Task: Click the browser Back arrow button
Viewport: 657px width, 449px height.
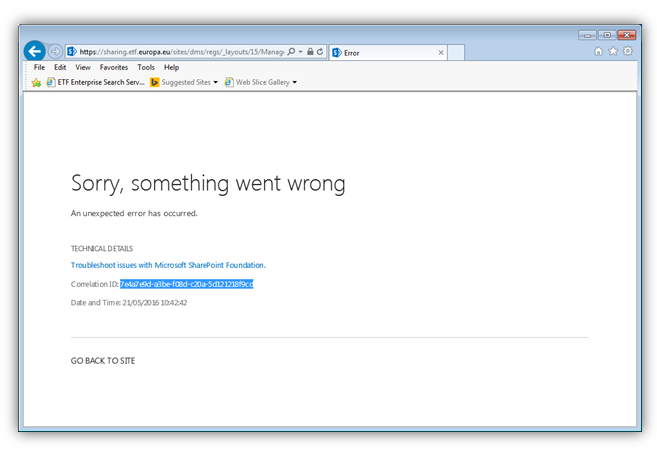Action: click(x=34, y=51)
